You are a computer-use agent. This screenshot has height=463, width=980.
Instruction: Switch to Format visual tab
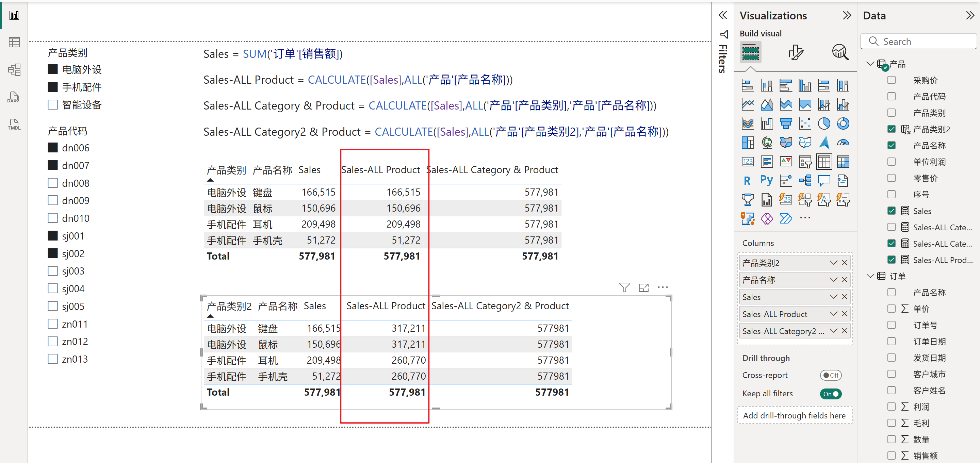[796, 52]
